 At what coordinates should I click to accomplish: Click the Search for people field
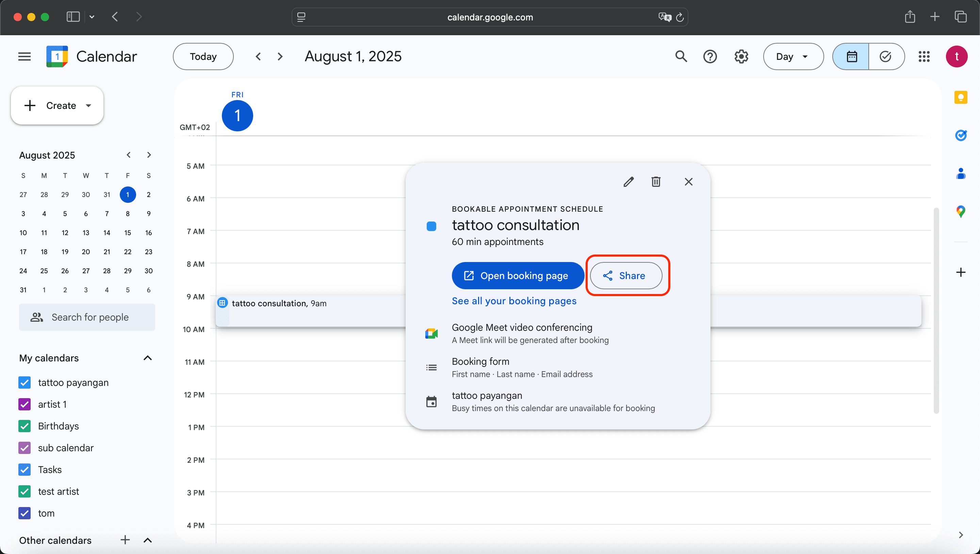click(90, 317)
